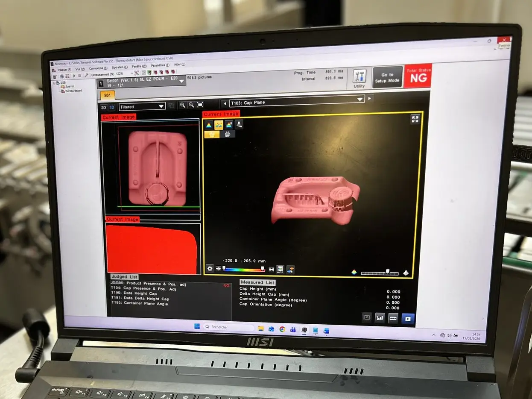Click the zoom in magnifier icon
The image size is (532, 399).
tap(183, 105)
